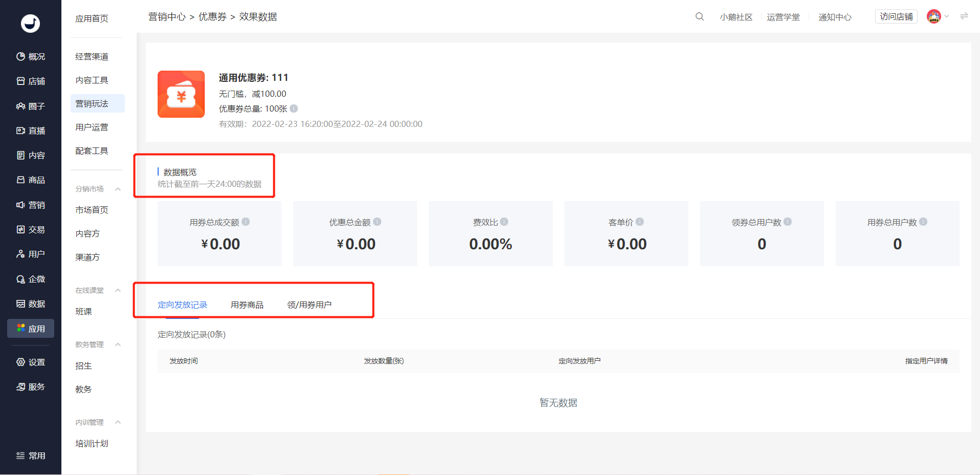The image size is (980, 475).
Task: Collapse the 教务管理 section
Action: (118, 344)
